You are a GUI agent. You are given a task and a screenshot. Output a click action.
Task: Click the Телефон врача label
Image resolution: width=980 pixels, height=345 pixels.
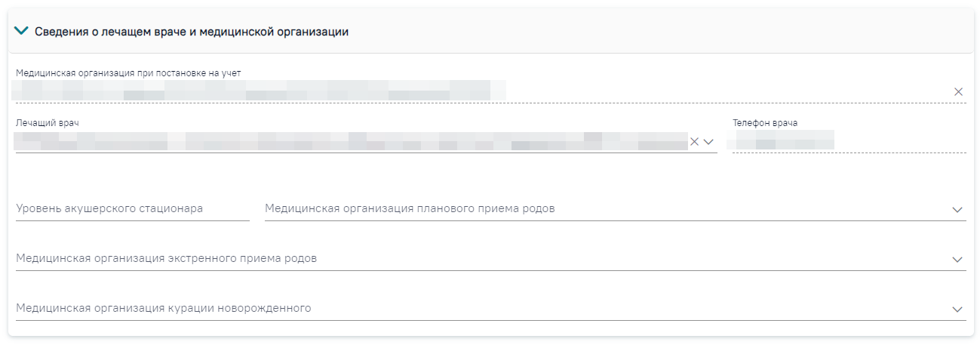(765, 122)
